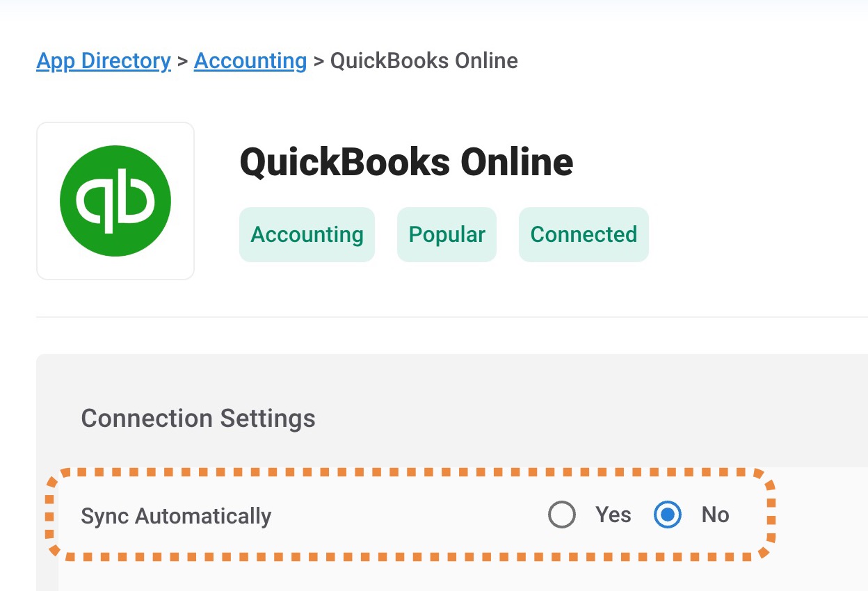Click the first breadcrumb separator arrow
This screenshot has width=868, height=591.
(182, 61)
